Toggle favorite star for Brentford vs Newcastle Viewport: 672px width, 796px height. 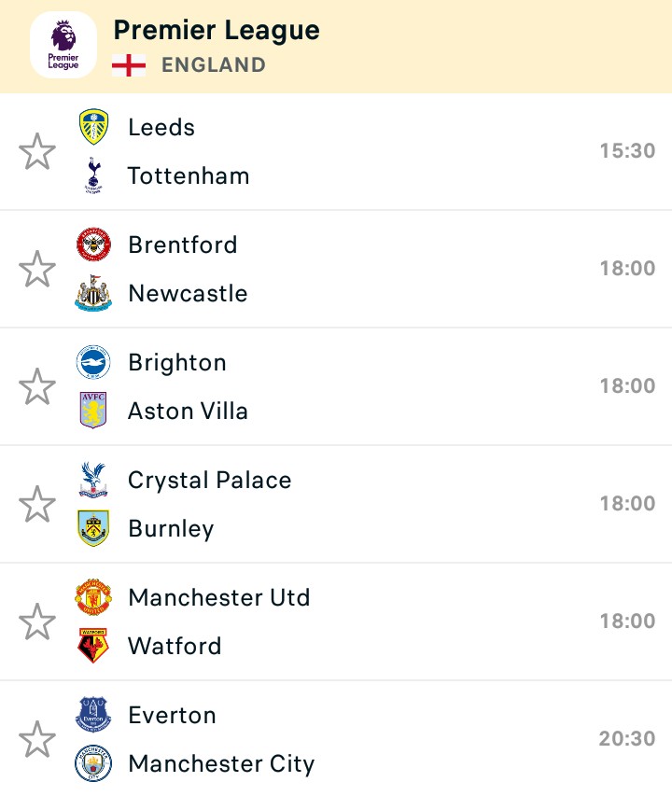(37, 269)
